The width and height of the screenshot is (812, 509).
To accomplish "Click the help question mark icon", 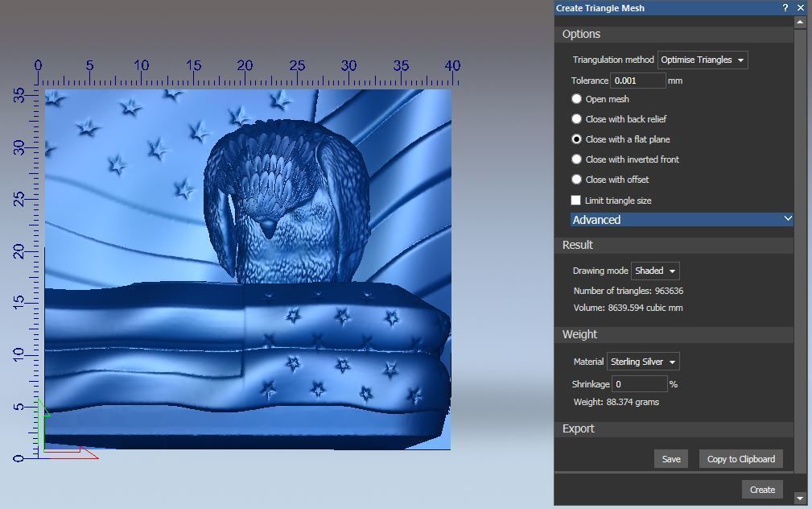I will coord(785,8).
